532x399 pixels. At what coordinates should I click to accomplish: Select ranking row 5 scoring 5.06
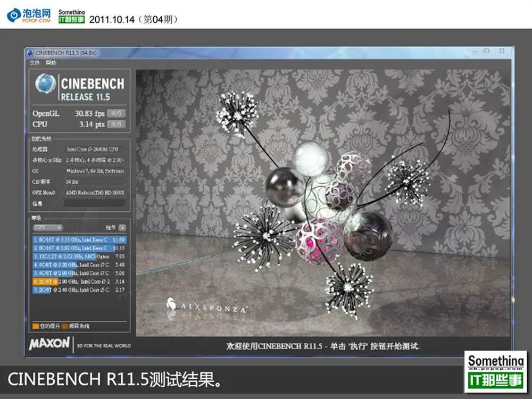tap(79, 273)
